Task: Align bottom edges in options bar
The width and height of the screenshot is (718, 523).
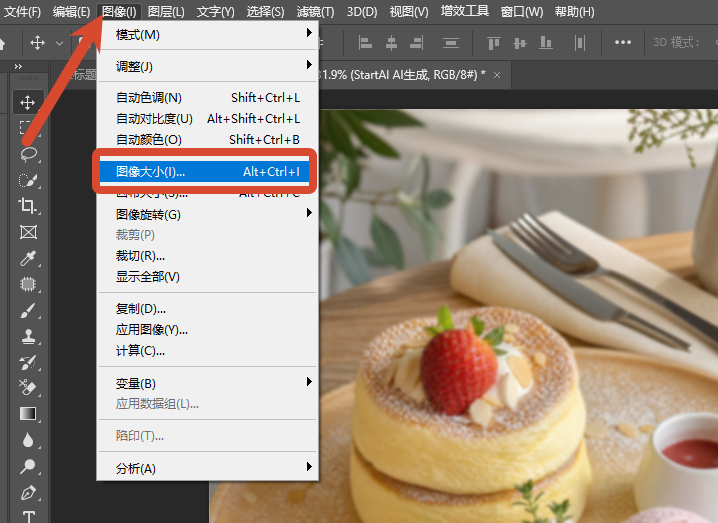Action: point(545,43)
